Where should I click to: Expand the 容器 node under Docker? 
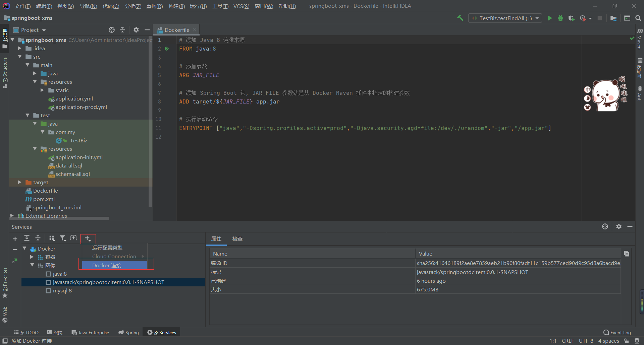[x=32, y=257]
